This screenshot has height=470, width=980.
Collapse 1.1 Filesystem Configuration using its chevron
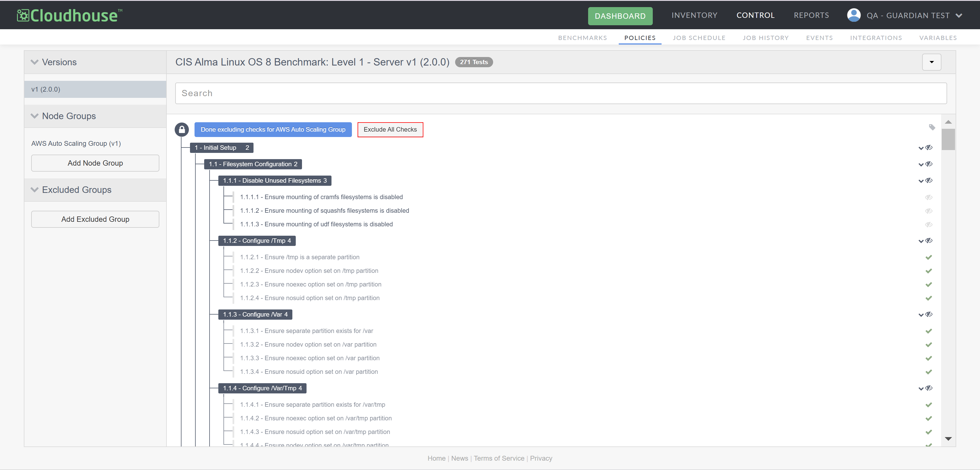921,165
